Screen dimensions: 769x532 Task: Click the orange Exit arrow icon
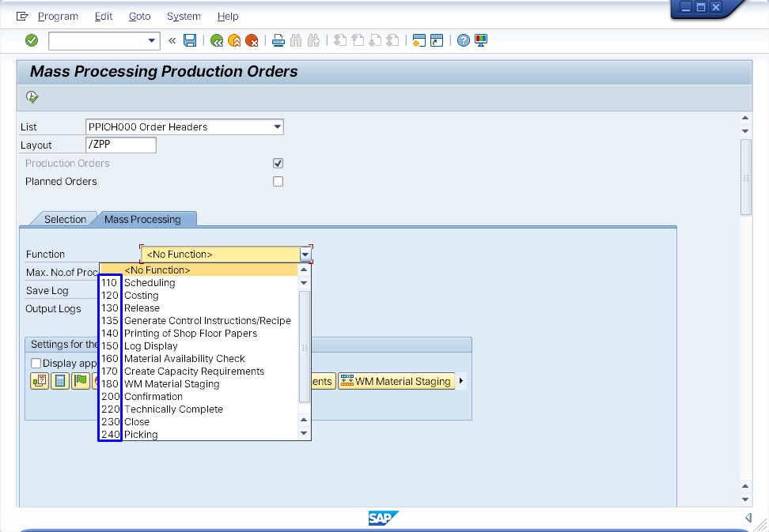point(234,40)
